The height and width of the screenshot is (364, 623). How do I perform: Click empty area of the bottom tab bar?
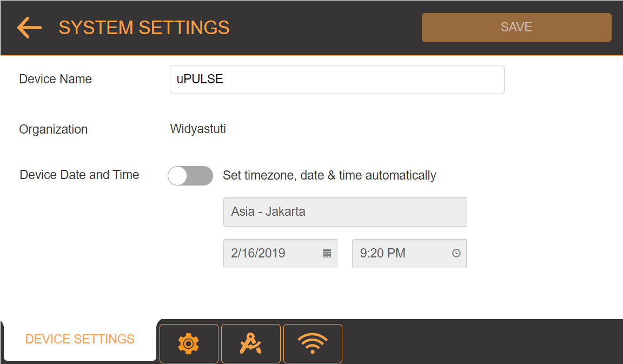click(481, 342)
